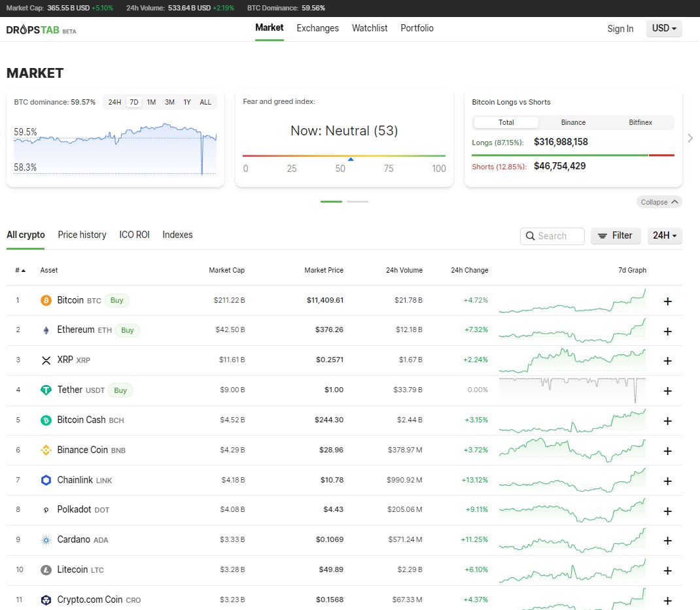The image size is (700, 610).
Task: Select Total in Longs vs Shorts
Action: (506, 122)
